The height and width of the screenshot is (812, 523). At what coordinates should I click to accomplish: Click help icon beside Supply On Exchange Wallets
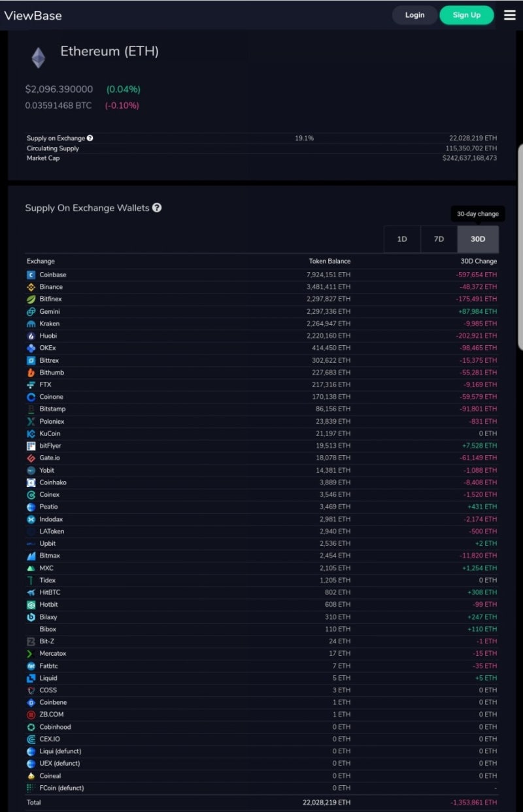[x=157, y=207]
